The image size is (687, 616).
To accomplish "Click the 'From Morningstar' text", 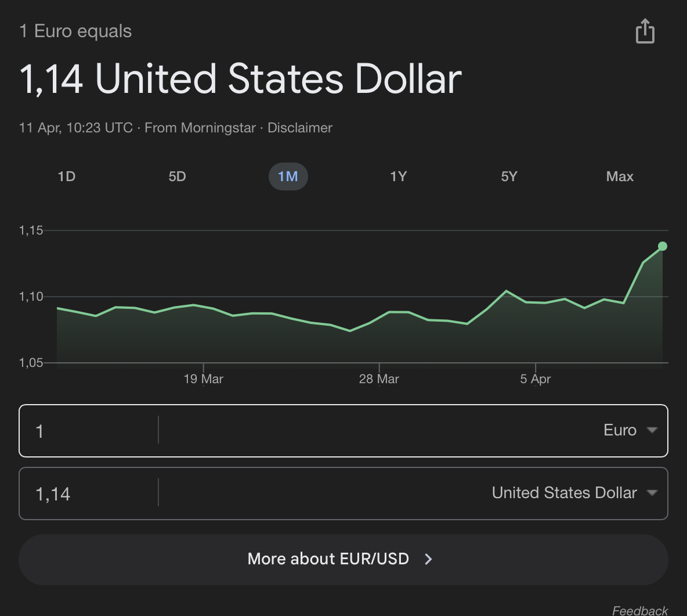I will click(200, 128).
